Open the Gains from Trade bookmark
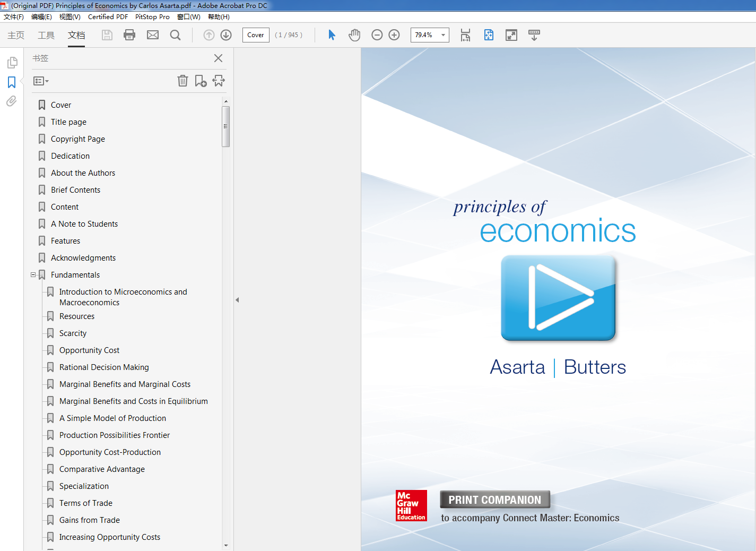Screen dimensions: 756x551 [x=90, y=520]
